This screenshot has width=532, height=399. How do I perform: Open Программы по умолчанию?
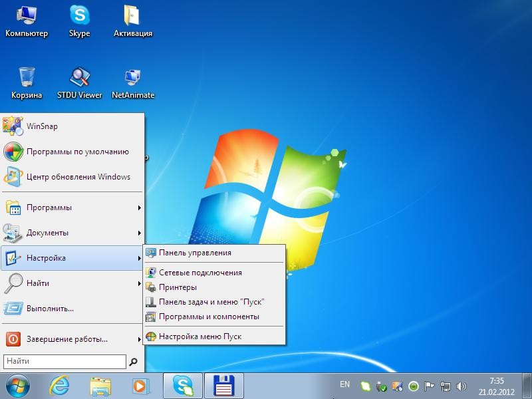click(72, 152)
